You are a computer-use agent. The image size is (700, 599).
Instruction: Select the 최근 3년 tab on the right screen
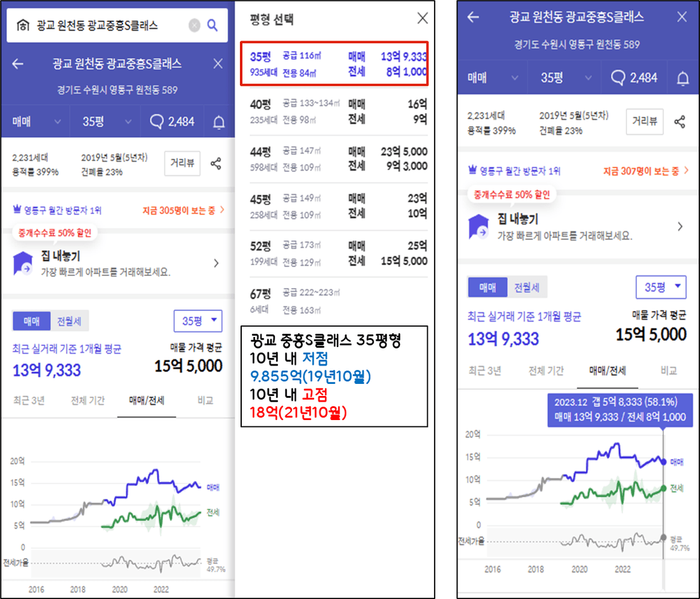[x=485, y=371]
